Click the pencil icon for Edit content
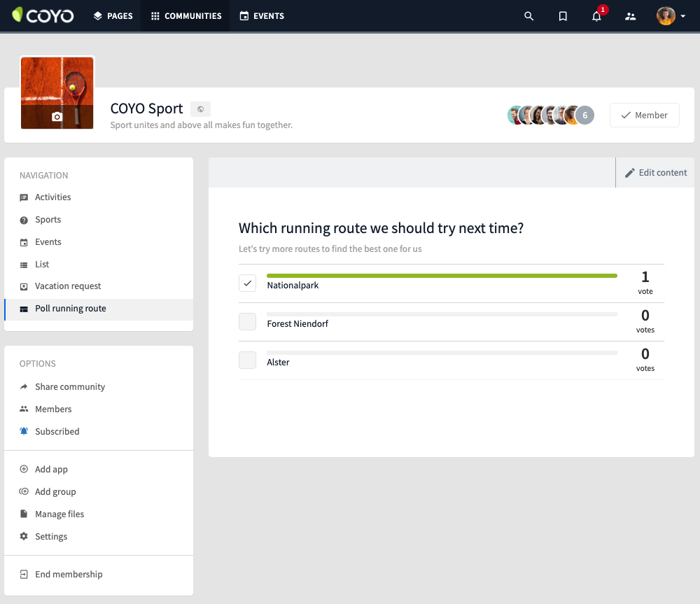 [629, 173]
